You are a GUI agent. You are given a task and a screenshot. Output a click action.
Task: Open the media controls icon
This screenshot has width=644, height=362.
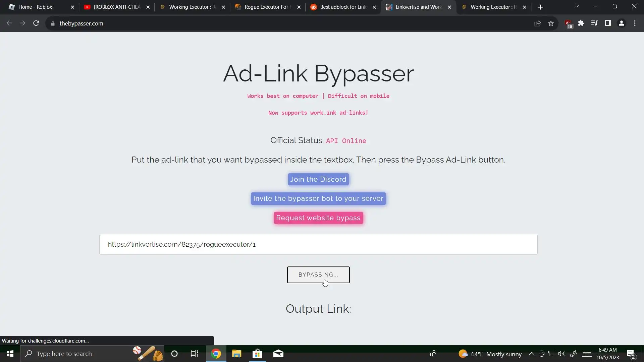[594, 23]
